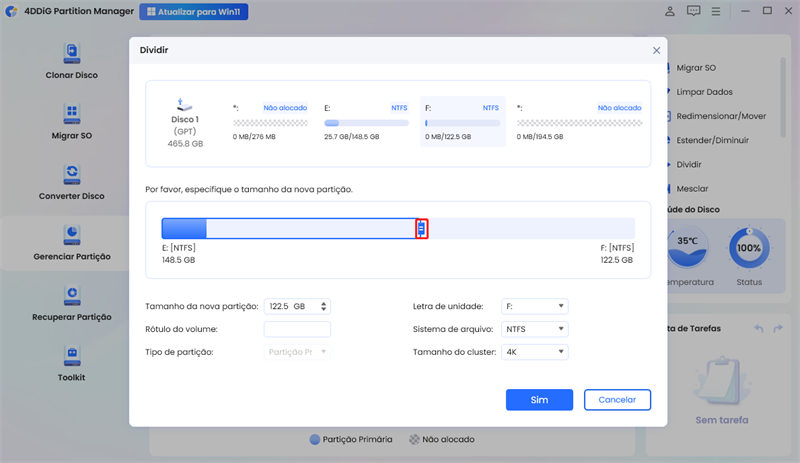Click the Rótulo do volume text field

(297, 329)
